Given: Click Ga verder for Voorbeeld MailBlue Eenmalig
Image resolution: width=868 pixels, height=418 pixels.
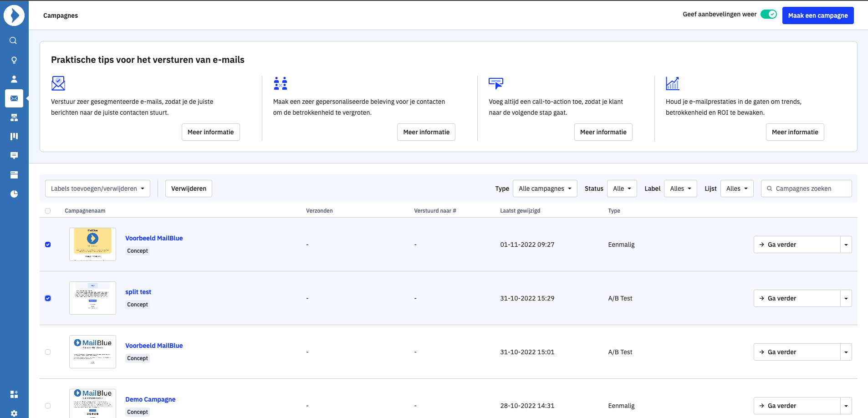Looking at the screenshot, I should click(x=797, y=245).
